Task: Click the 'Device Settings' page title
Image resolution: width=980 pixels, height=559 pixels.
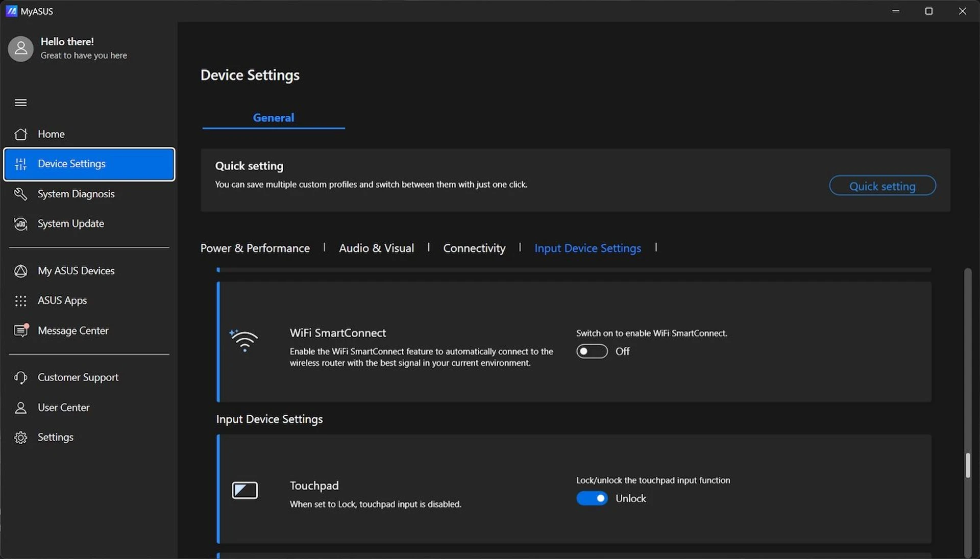Action: coord(250,75)
